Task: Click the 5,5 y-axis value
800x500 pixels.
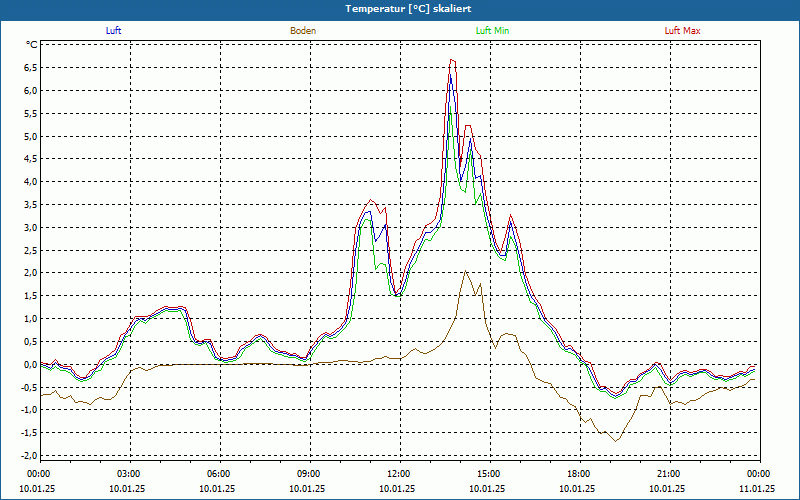Action: 31,113
